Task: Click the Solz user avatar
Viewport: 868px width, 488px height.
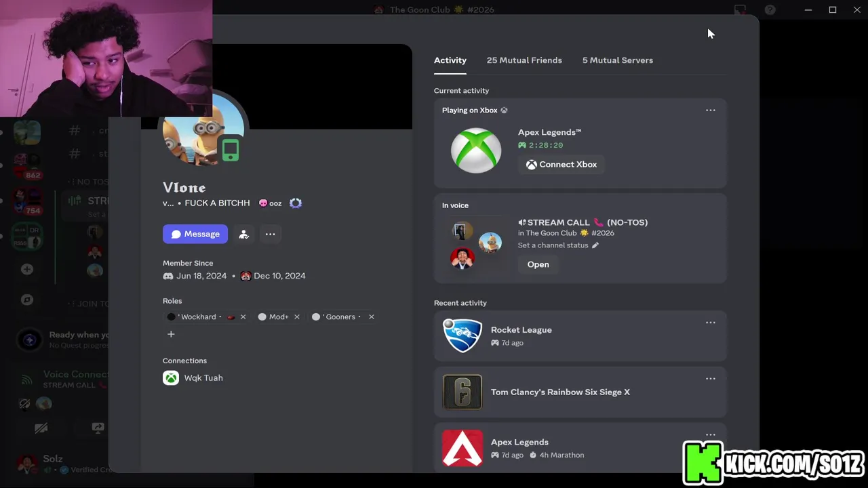Action: pos(27,464)
